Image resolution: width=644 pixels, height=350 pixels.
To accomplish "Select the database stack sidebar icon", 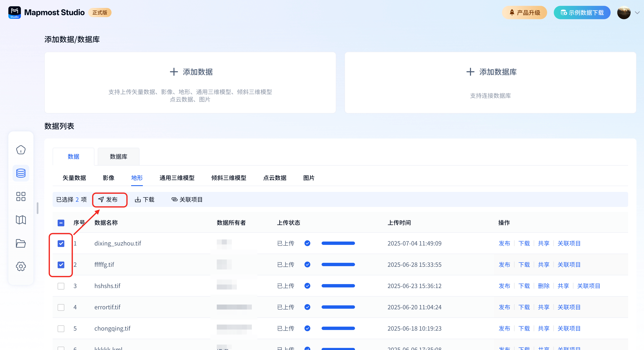I will 21,173.
